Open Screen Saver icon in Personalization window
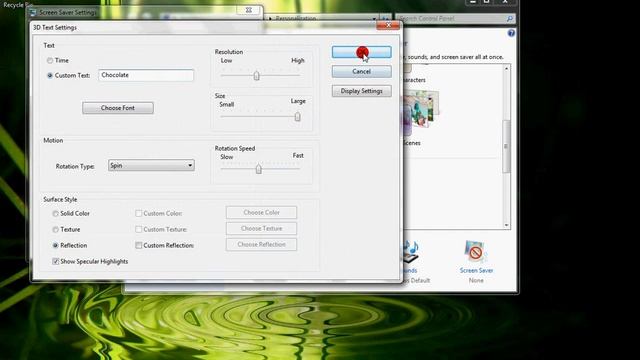The image size is (640, 360). [476, 251]
